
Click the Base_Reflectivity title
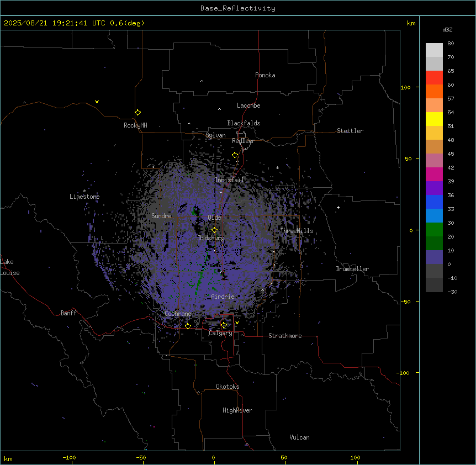click(x=238, y=8)
